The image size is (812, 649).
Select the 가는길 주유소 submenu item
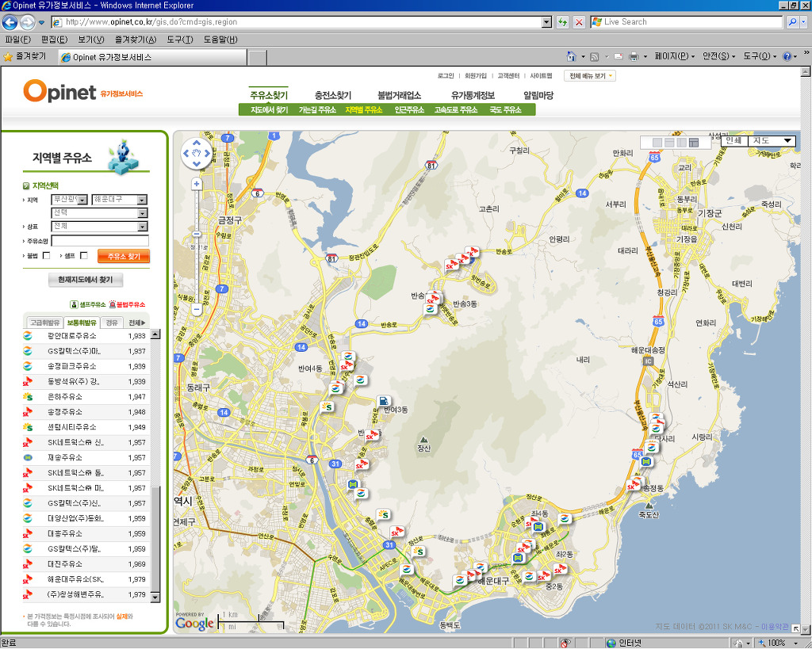pyautogui.click(x=317, y=109)
